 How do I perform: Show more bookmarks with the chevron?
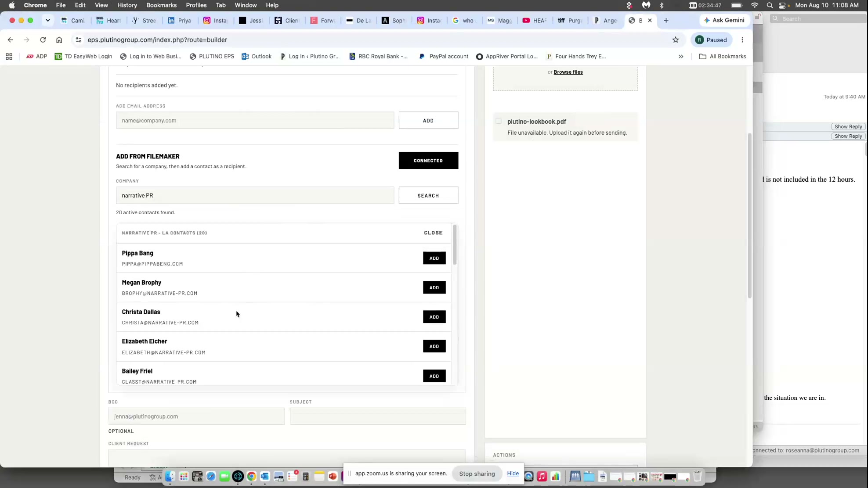(x=681, y=57)
